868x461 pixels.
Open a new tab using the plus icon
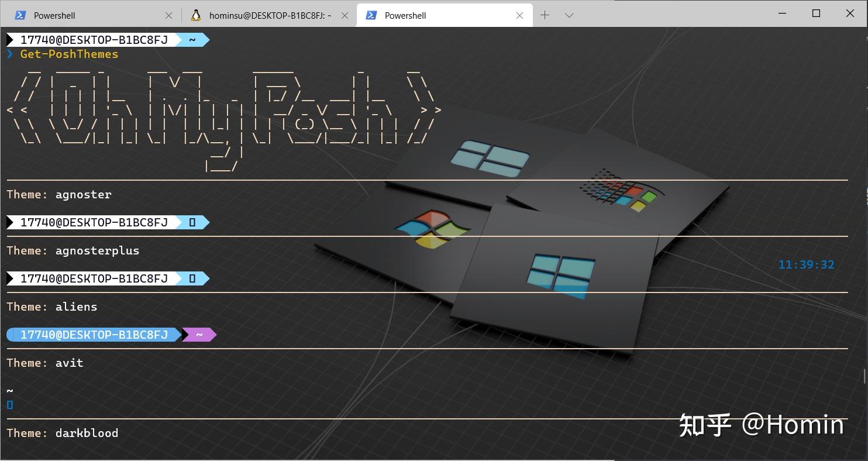click(x=545, y=15)
